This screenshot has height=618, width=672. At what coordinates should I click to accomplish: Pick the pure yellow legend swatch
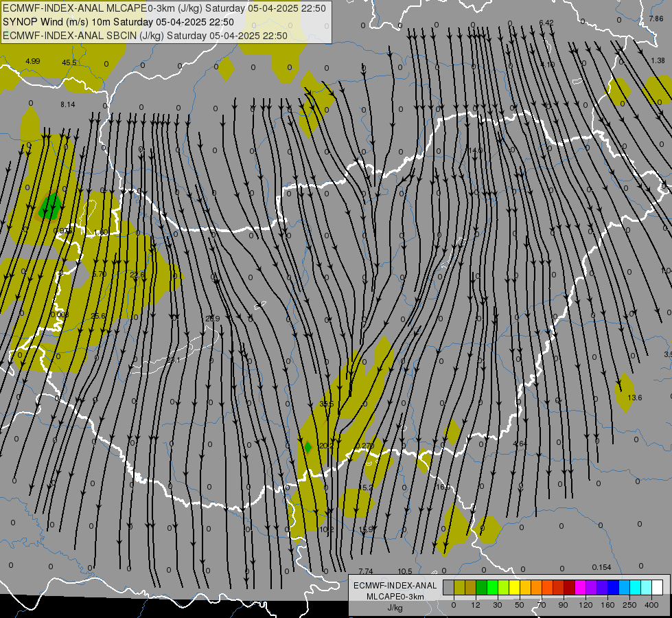coord(514,588)
